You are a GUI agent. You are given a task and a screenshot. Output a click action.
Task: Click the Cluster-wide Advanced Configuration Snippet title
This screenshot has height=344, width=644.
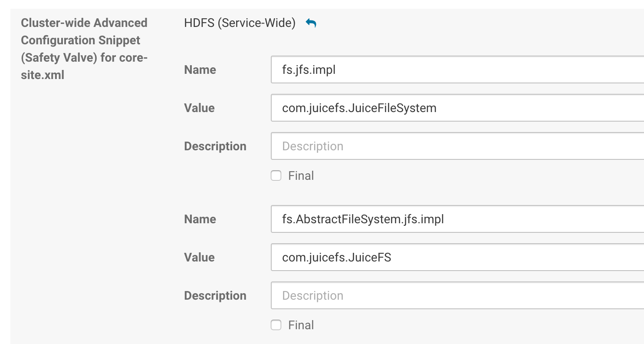[84, 49]
